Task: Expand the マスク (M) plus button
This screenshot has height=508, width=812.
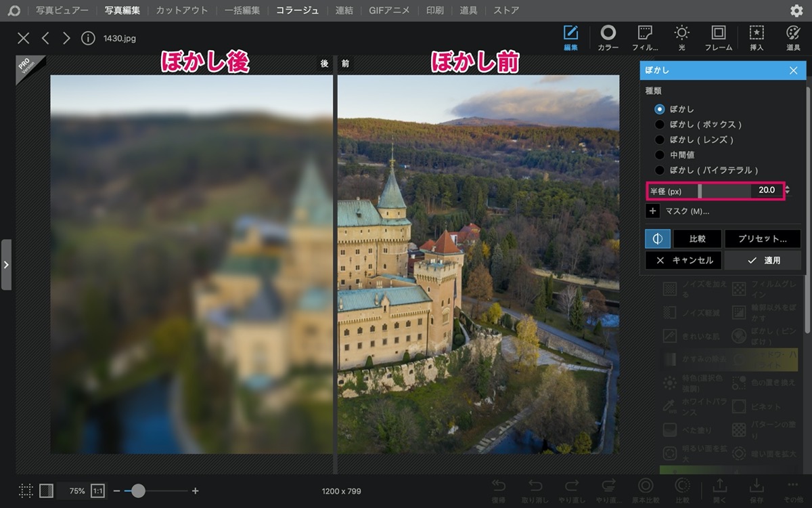Action: point(652,211)
